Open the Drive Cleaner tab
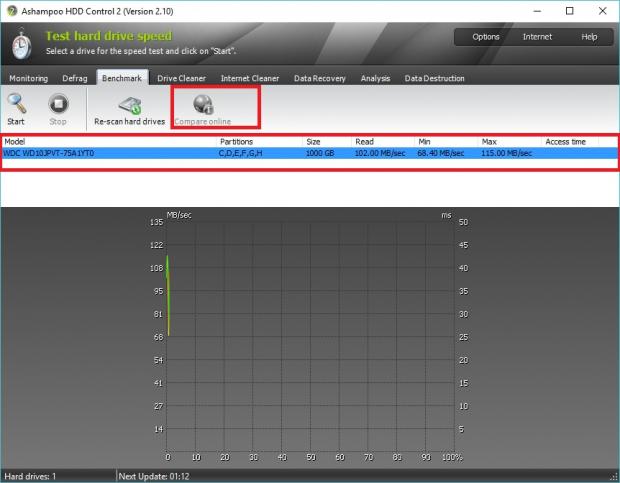 click(x=181, y=78)
